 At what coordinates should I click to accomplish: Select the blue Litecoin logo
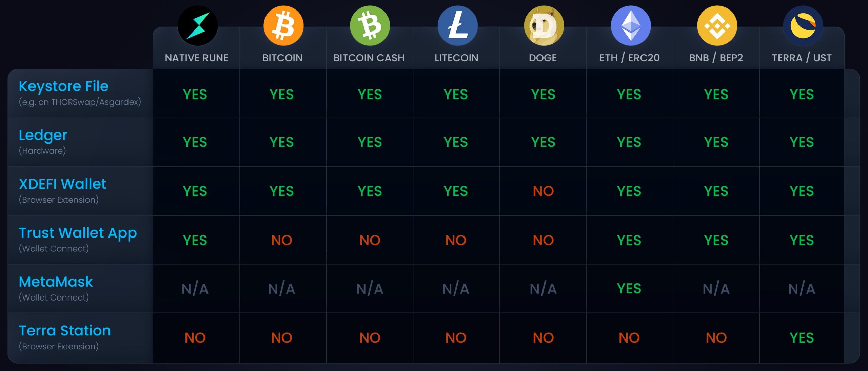pyautogui.click(x=457, y=26)
